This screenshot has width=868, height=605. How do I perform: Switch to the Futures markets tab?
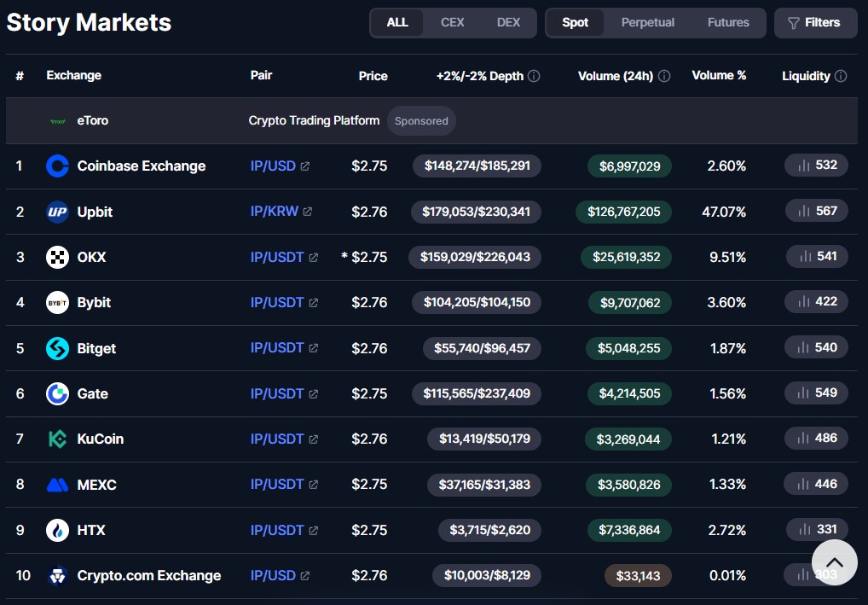(x=728, y=22)
